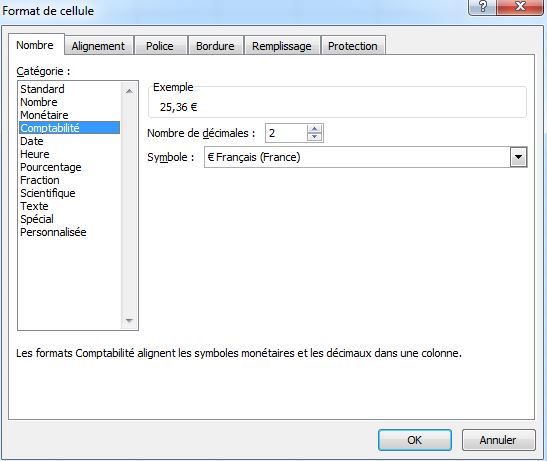Image resolution: width=547 pixels, height=461 pixels.
Task: Select the Date category
Action: [32, 141]
